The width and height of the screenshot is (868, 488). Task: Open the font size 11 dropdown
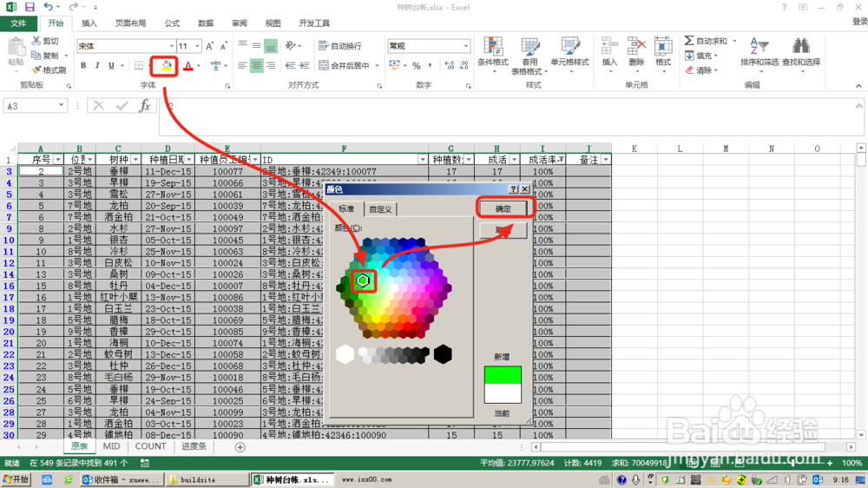coord(198,46)
